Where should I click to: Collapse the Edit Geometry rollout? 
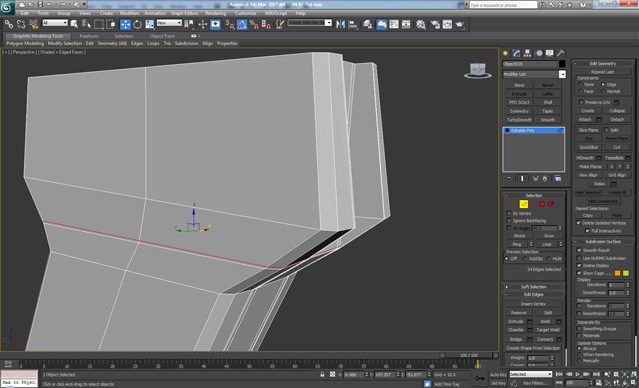coord(603,64)
